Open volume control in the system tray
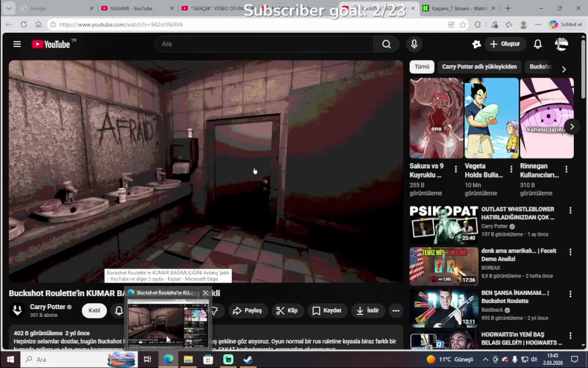 (x=534, y=359)
